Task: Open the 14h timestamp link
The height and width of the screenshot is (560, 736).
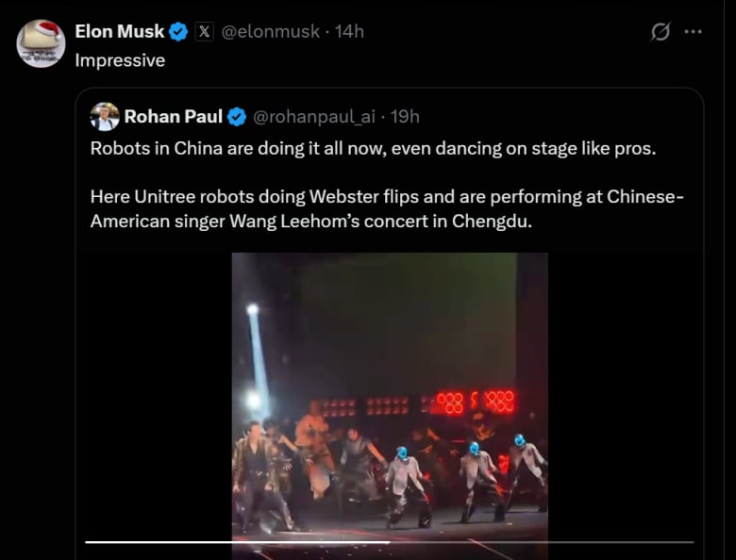Action: tap(349, 32)
